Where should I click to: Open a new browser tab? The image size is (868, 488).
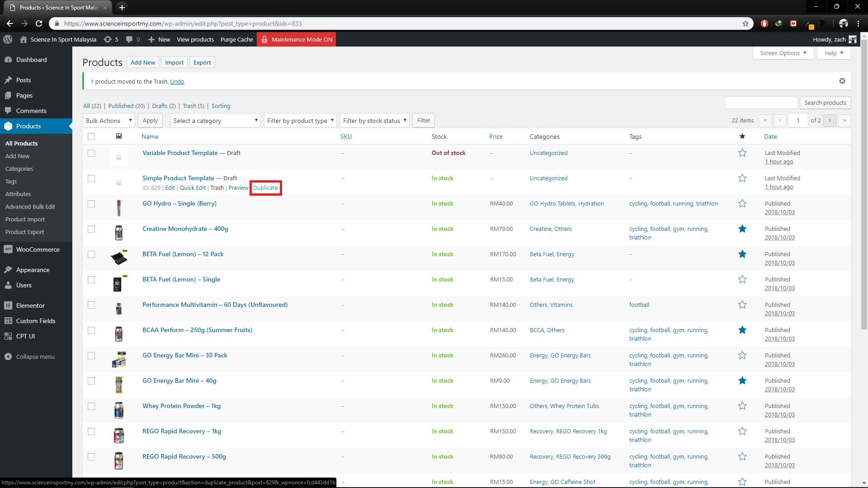coord(122,7)
